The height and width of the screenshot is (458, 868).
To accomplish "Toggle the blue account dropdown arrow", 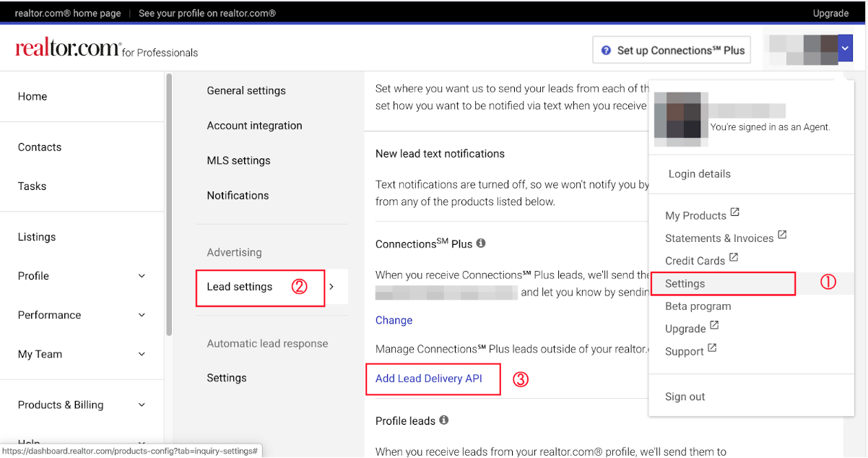I will [x=846, y=48].
